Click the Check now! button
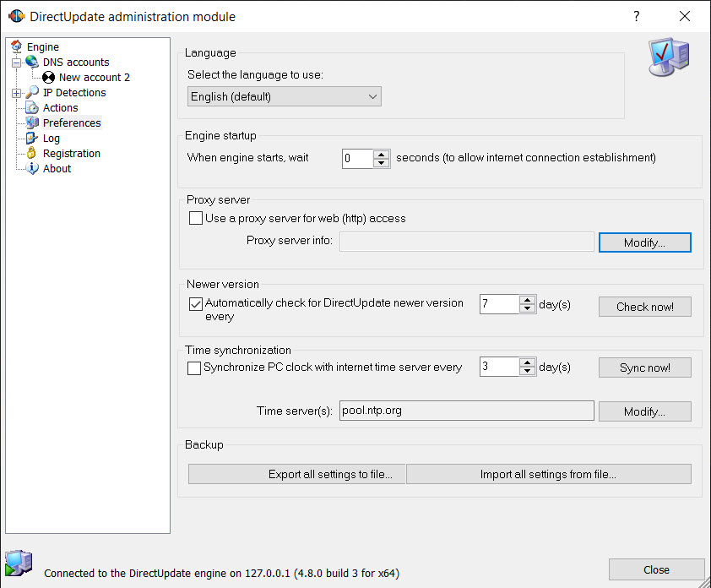This screenshot has height=588, width=711. click(x=645, y=307)
